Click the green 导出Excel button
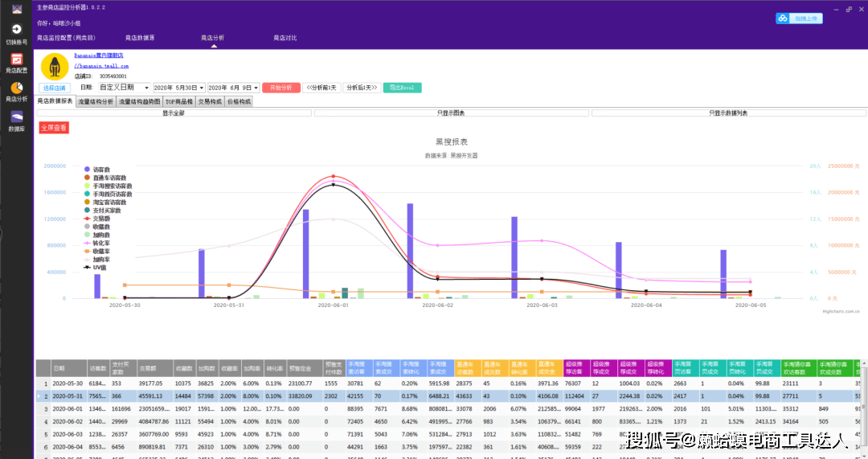 pyautogui.click(x=403, y=88)
